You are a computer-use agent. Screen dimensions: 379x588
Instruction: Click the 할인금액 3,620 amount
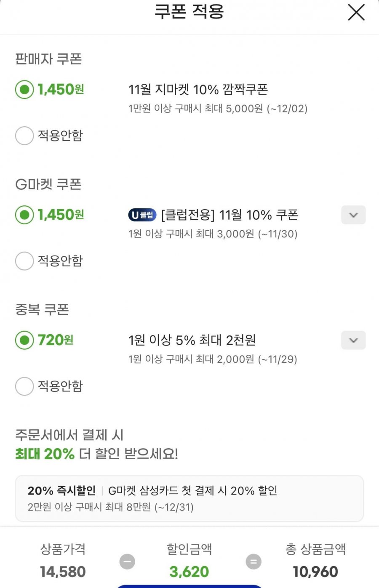pos(189,572)
